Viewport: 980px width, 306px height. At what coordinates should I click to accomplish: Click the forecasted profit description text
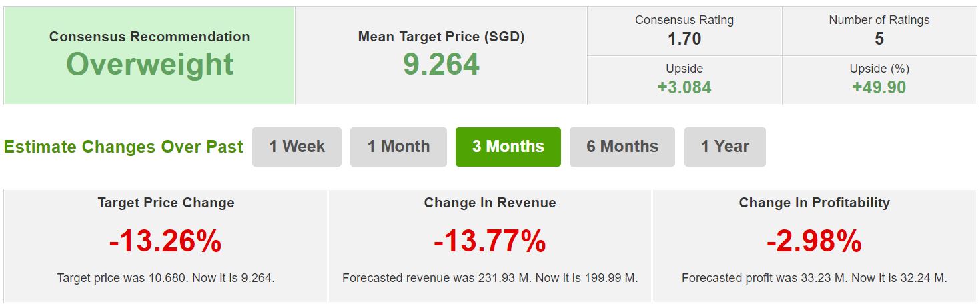click(815, 278)
